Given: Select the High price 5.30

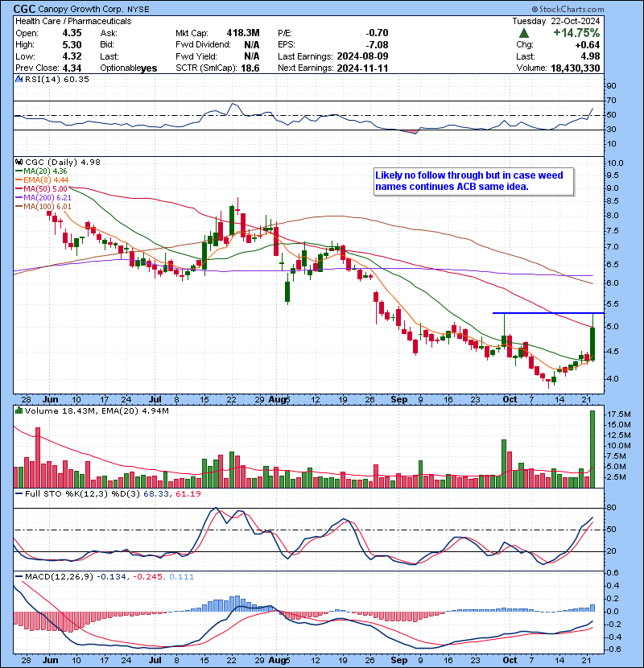Looking at the screenshot, I should coord(72,45).
